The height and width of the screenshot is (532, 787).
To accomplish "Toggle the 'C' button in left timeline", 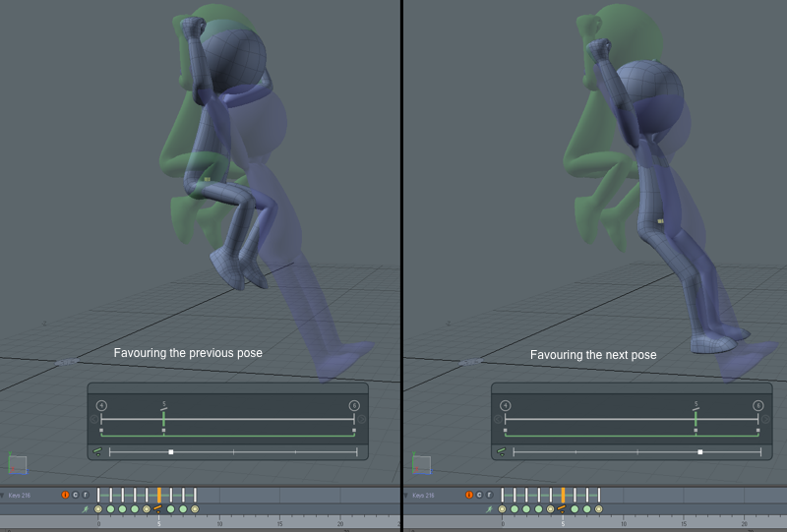I will [76, 495].
